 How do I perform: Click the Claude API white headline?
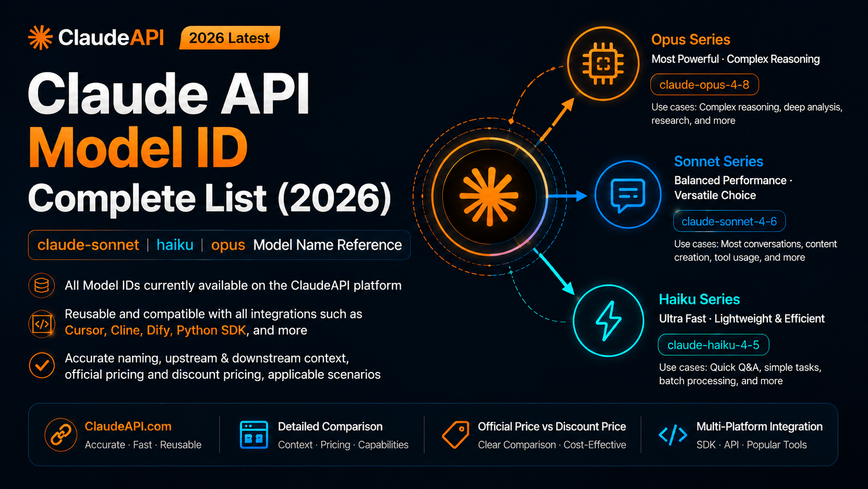169,94
